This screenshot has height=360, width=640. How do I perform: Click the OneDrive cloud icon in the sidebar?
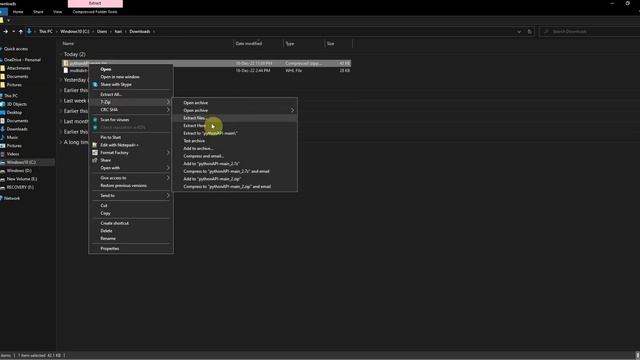click(x=2, y=60)
